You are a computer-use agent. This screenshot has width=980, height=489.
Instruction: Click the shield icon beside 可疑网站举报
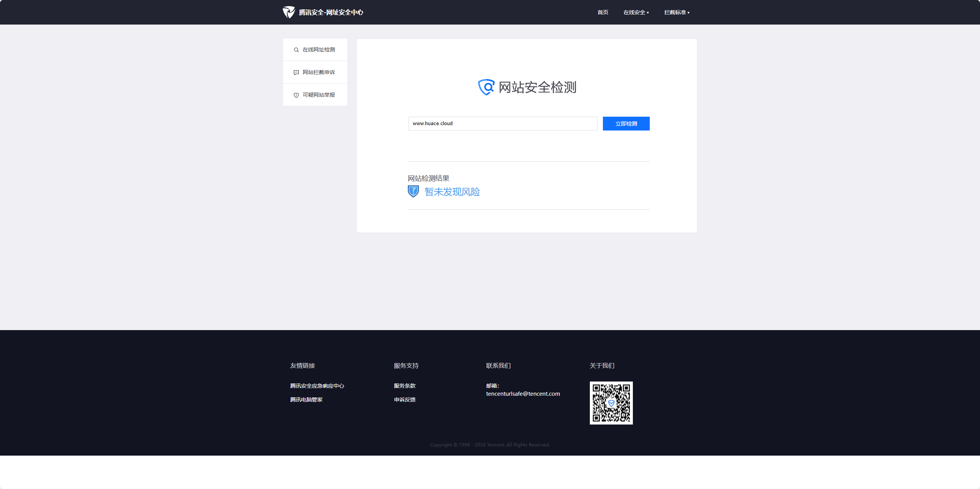[x=296, y=95]
